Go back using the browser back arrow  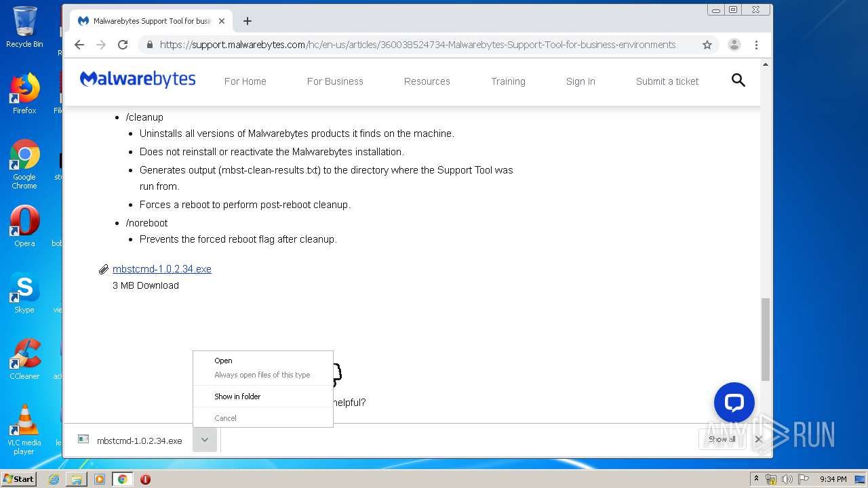[79, 45]
